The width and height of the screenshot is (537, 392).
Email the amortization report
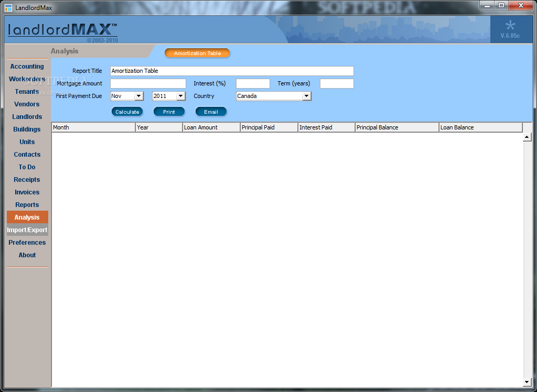point(211,112)
